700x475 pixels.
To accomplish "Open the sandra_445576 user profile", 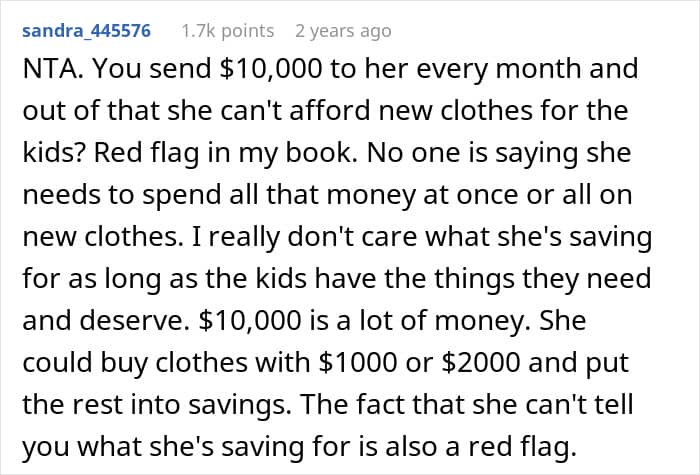I will 87,31.
